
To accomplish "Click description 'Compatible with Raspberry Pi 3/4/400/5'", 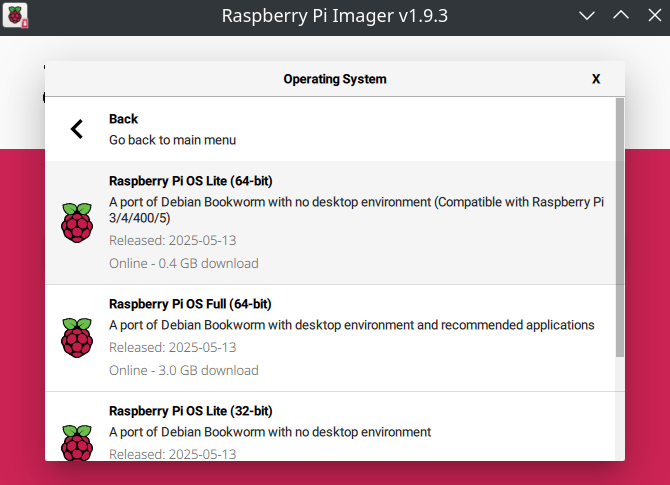I will coord(356,210).
